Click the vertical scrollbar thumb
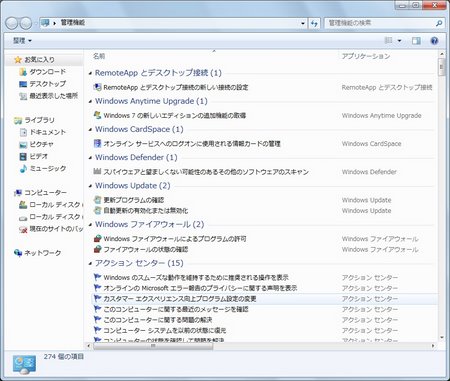The height and width of the screenshot is (381, 450). click(x=442, y=67)
